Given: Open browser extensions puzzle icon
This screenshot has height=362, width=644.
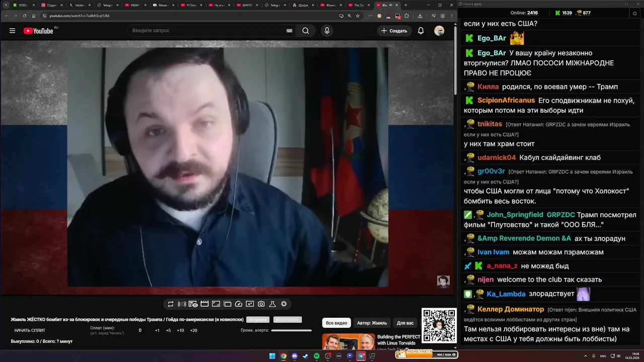Looking at the screenshot, I should [407, 16].
